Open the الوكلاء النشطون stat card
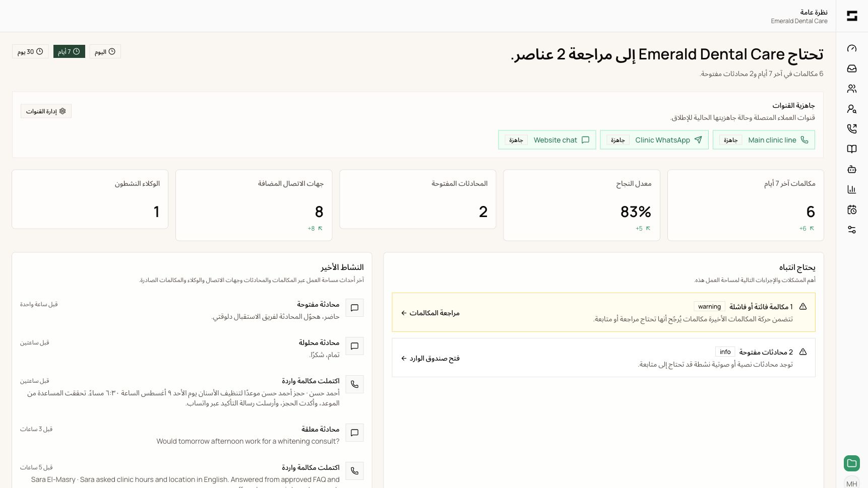Image resolution: width=868 pixels, height=488 pixels. [90, 199]
